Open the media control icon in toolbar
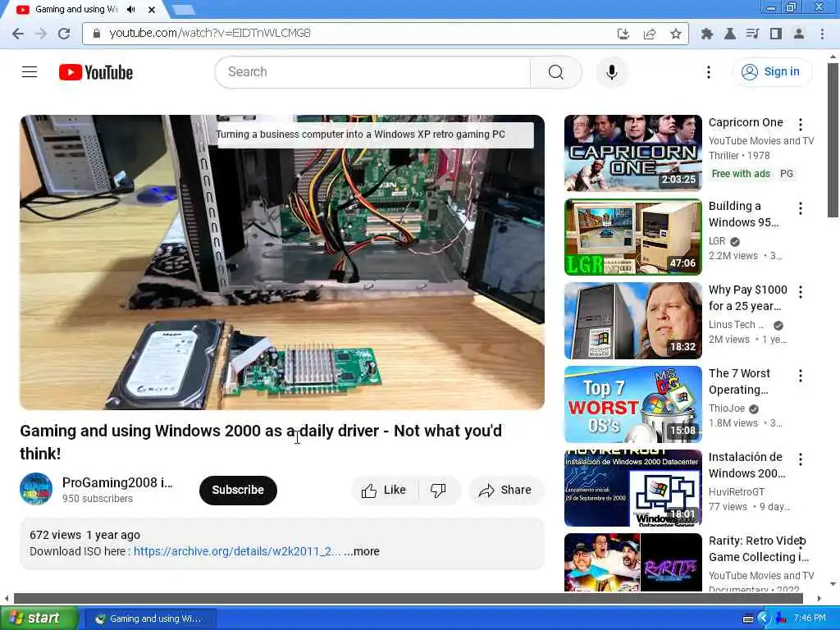840x630 pixels. coord(753,34)
